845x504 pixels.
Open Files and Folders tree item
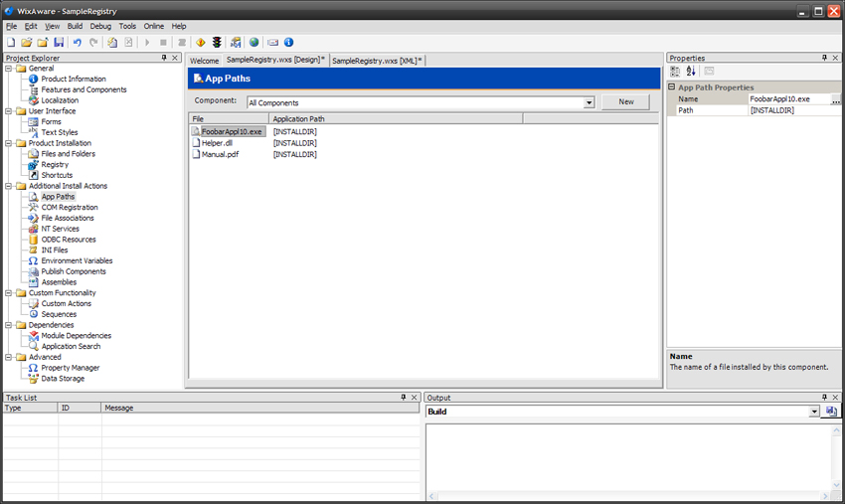pos(68,154)
